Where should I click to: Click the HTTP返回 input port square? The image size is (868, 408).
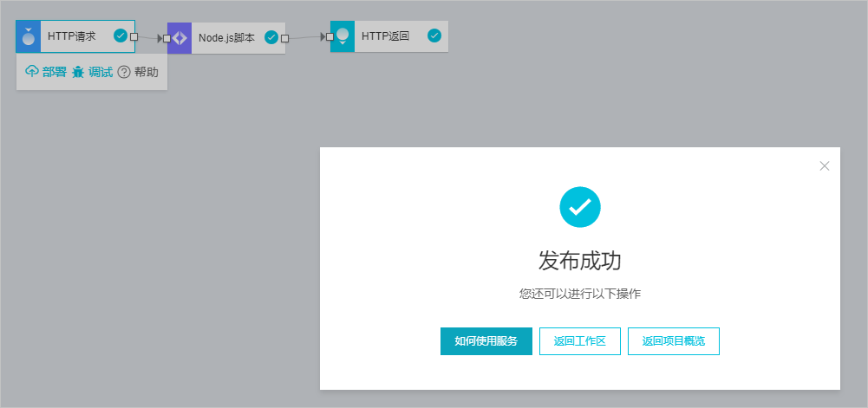pos(330,37)
